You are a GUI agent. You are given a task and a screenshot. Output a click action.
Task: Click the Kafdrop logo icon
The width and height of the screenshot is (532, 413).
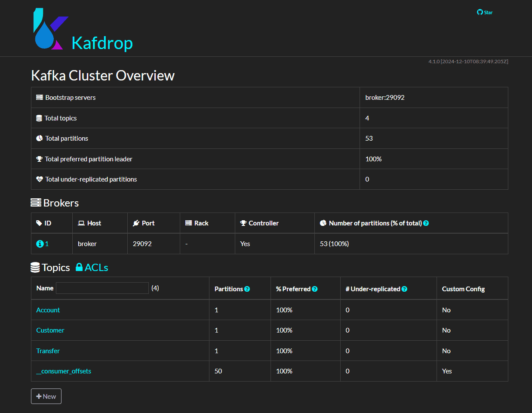50,29
